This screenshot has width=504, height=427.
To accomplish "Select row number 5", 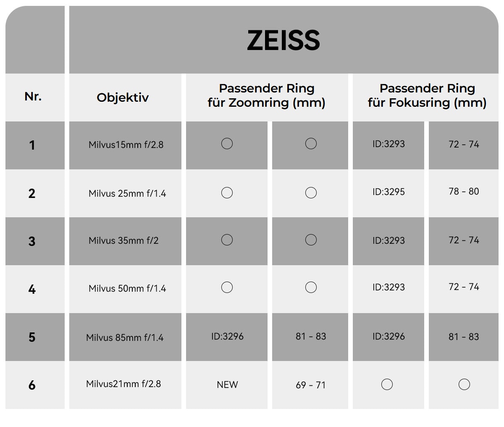I will point(32,337).
